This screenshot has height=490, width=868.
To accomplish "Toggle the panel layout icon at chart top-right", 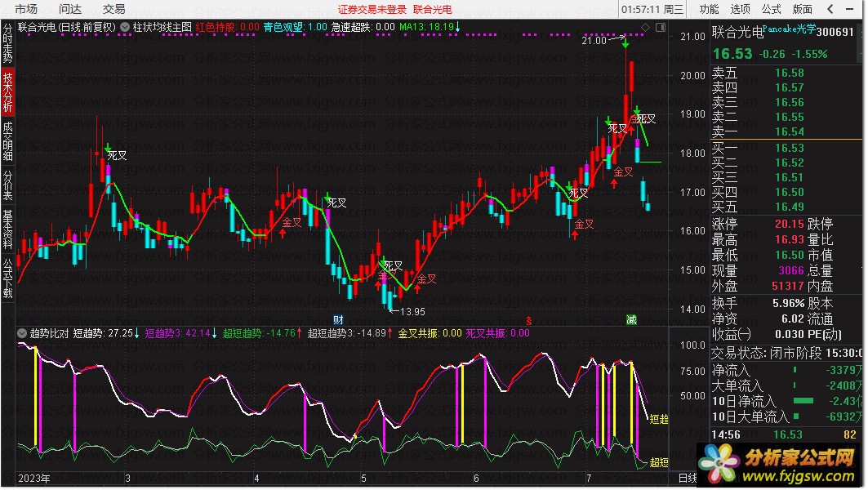I will pyautogui.click(x=661, y=27).
